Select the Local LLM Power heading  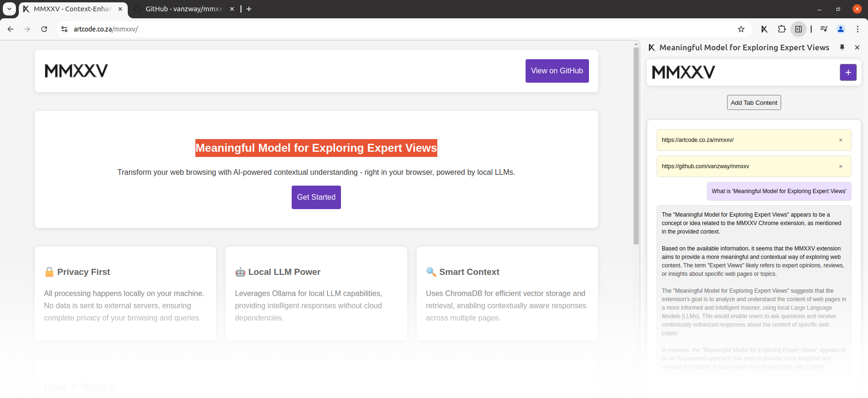(284, 272)
